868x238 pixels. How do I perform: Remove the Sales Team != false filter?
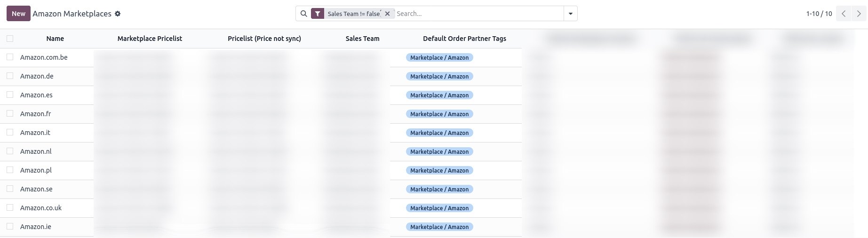(387, 14)
